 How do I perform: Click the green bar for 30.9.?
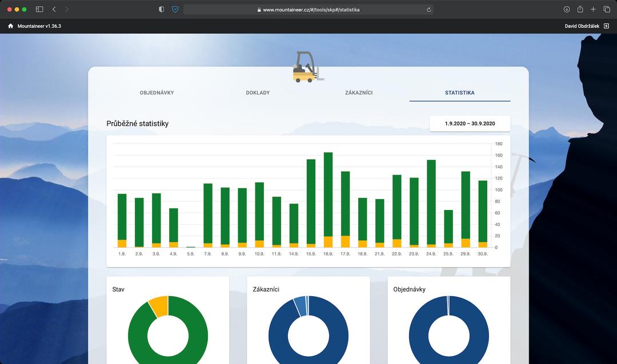point(483,212)
